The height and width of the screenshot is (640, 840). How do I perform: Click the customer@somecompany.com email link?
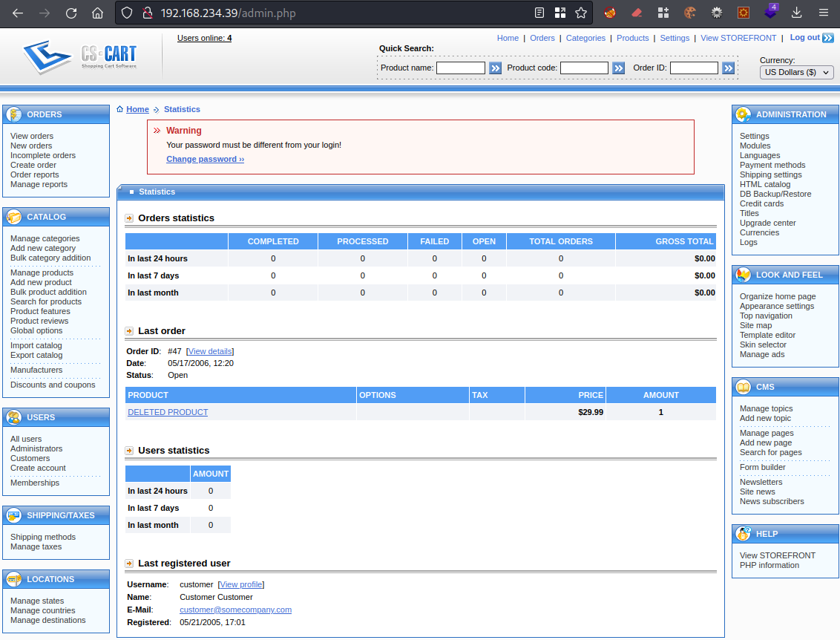pos(235,610)
